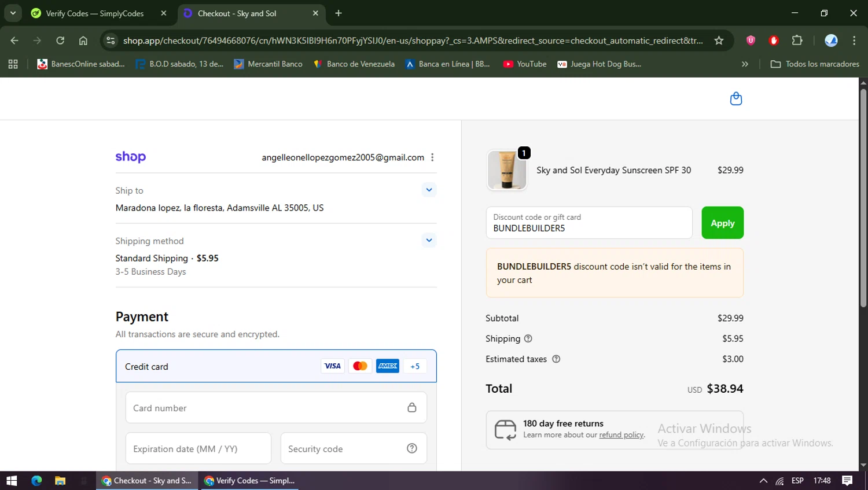This screenshot has height=490, width=868.
Task: Click the card number lock icon
Action: [412, 407]
